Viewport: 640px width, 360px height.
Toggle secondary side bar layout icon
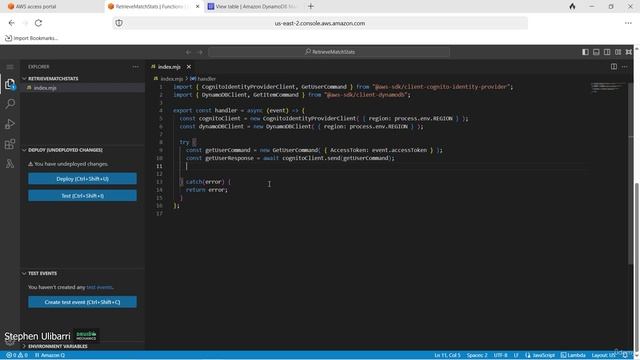click(607, 52)
